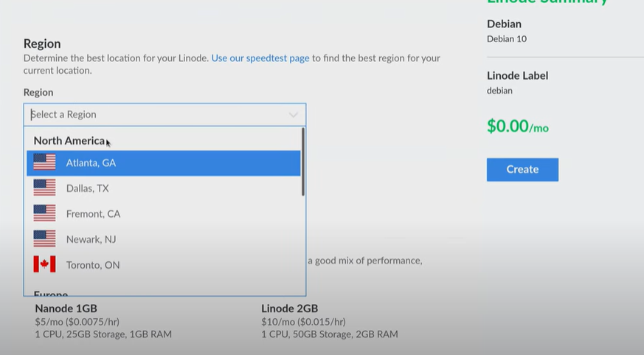Click the North America group heading
The height and width of the screenshot is (355, 644).
coord(69,141)
